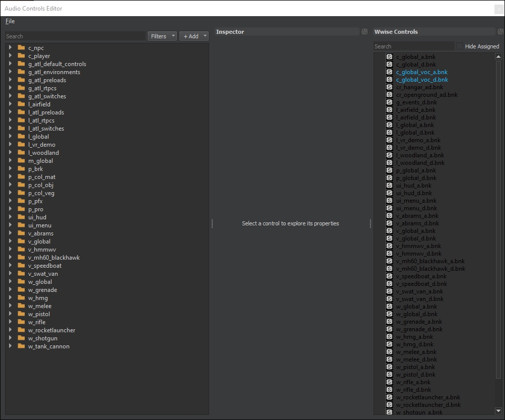
Task: Click splitter handle left of Wwise Controls
Action: coord(370,223)
